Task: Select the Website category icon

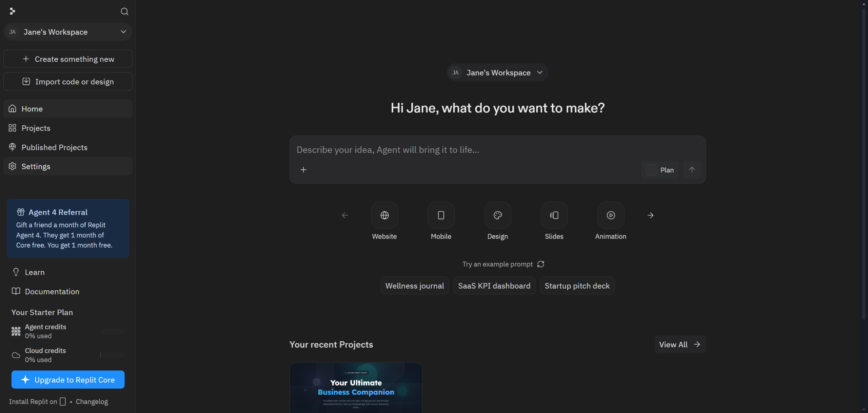Action: 384,215
